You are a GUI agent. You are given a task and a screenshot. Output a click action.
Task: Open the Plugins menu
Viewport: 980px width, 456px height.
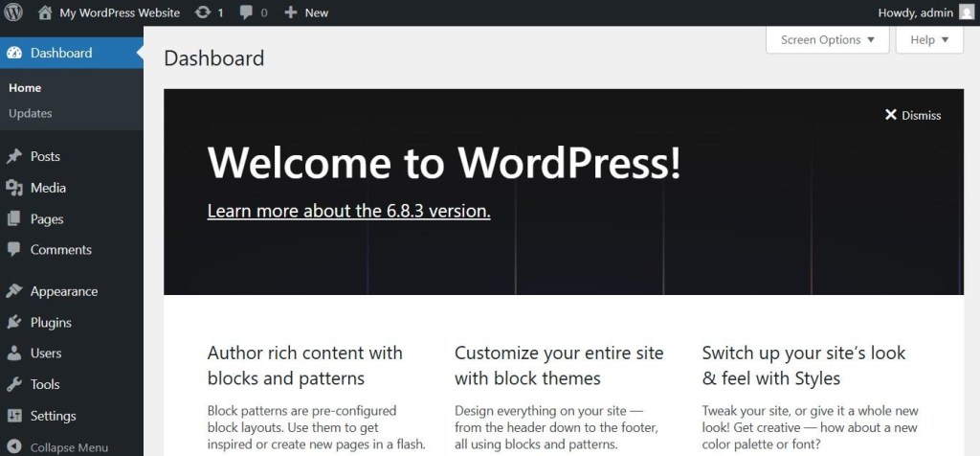click(52, 323)
